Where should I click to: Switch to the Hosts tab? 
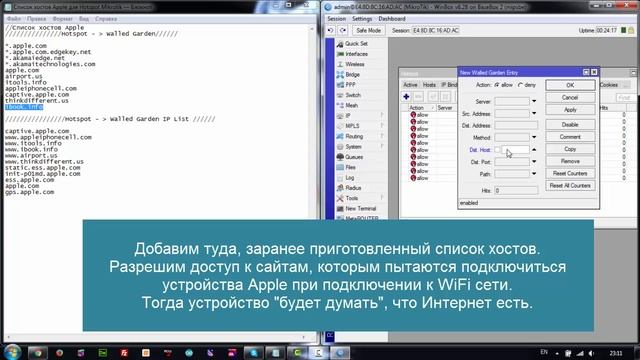[x=429, y=85]
